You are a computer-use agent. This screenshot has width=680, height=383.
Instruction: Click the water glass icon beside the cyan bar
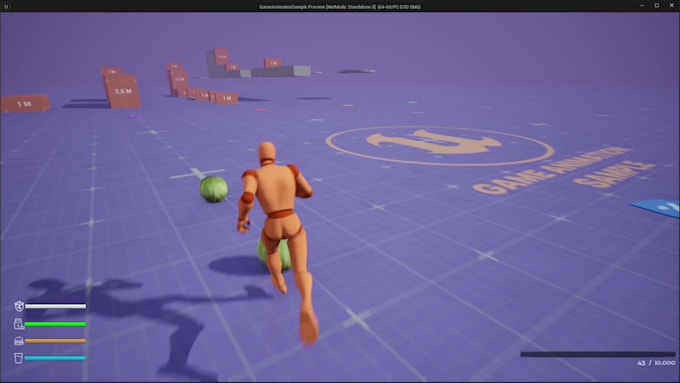(x=18, y=358)
